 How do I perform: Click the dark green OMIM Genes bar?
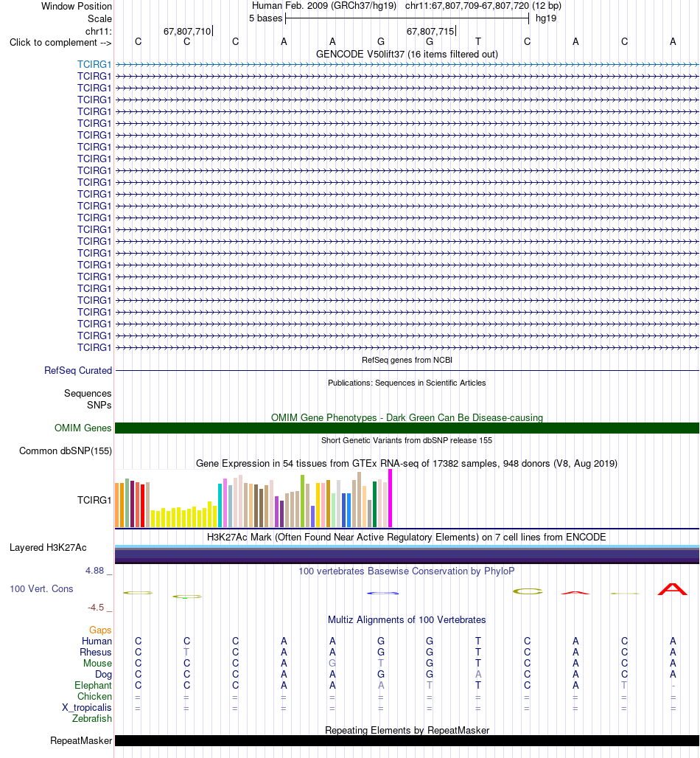[x=407, y=428]
